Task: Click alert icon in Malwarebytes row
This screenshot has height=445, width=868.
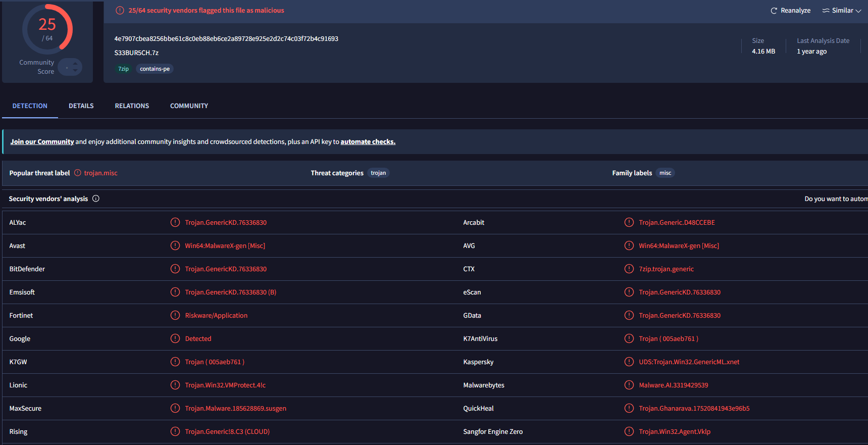Action: [x=629, y=385]
